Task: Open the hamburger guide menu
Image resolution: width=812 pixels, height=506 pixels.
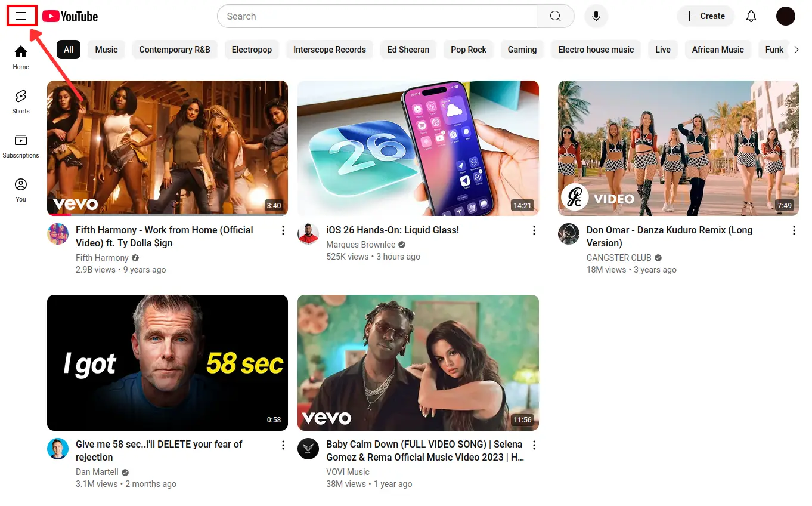Action: pos(21,16)
